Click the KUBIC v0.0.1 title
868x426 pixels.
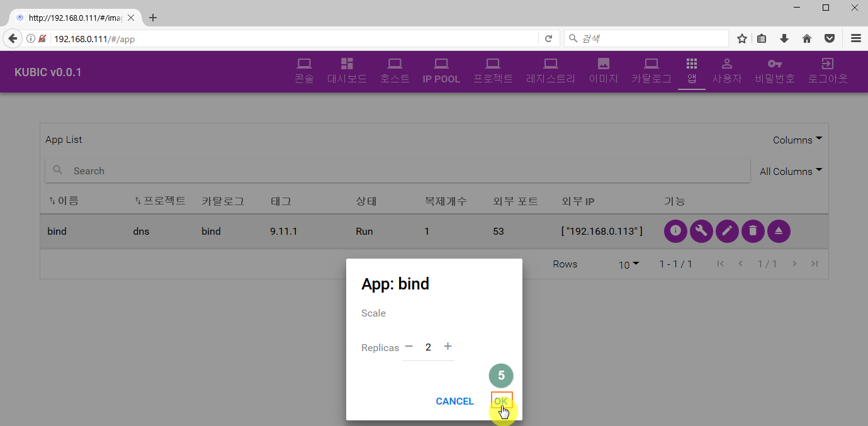pyautogui.click(x=48, y=72)
